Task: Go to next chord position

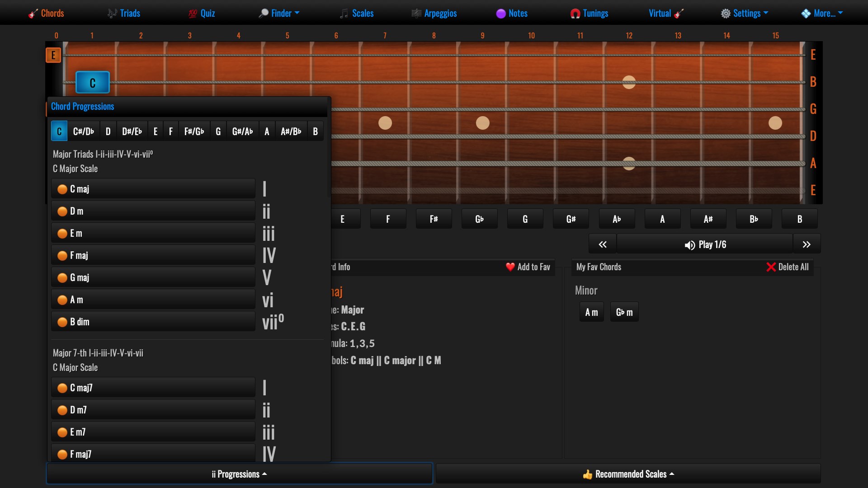Action: (x=807, y=244)
